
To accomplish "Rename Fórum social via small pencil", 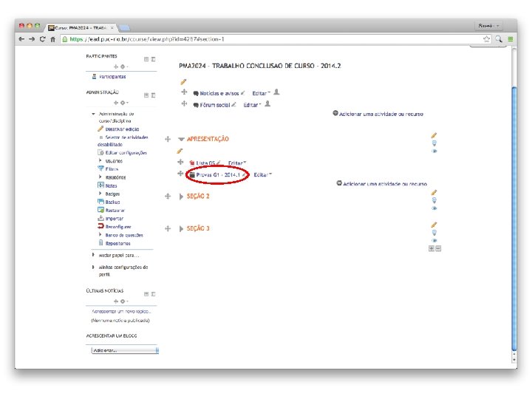I will 233,104.
